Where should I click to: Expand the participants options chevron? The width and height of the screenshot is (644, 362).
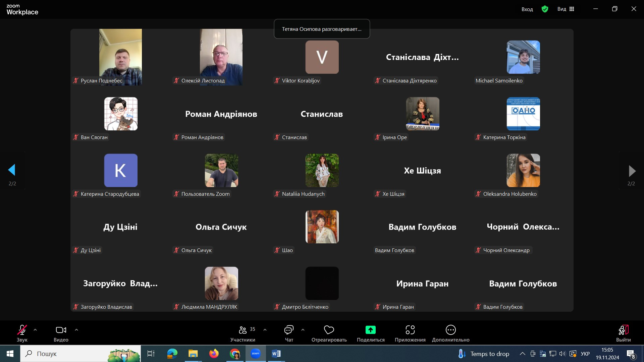pyautogui.click(x=265, y=330)
